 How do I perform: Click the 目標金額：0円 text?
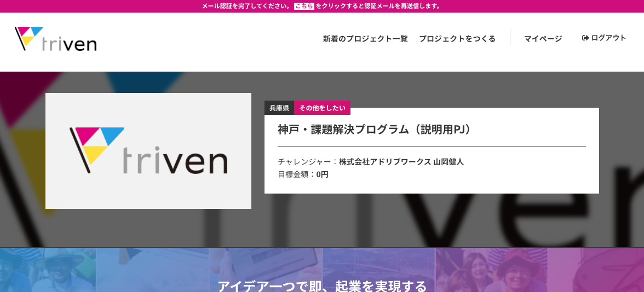pos(303,174)
